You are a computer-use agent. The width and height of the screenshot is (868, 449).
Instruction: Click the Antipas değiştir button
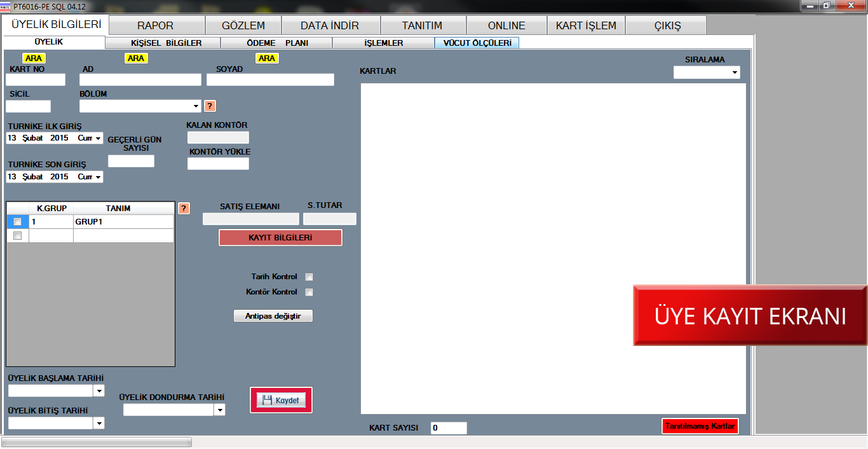[x=273, y=316]
